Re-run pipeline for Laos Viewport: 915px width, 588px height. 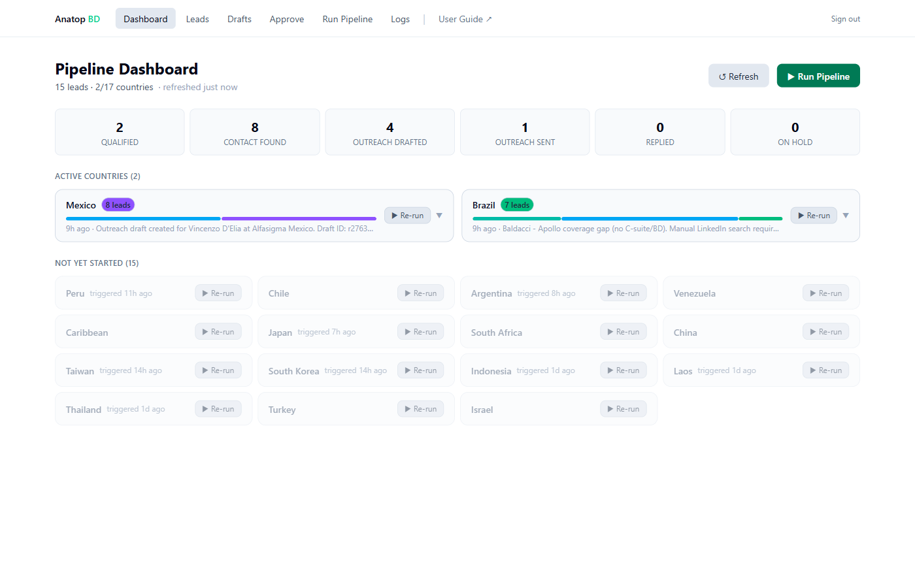click(826, 370)
